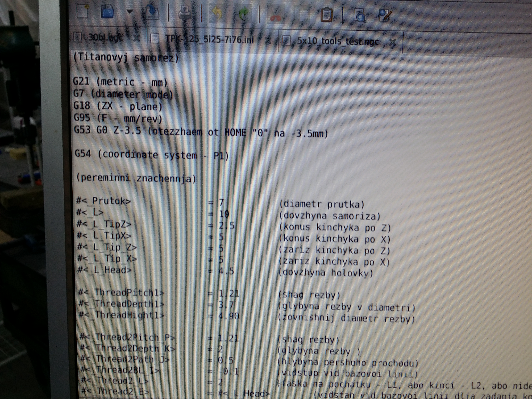
Task: Switch to the TPK-125_5i25-7i76.ini tab
Action: tap(209, 39)
